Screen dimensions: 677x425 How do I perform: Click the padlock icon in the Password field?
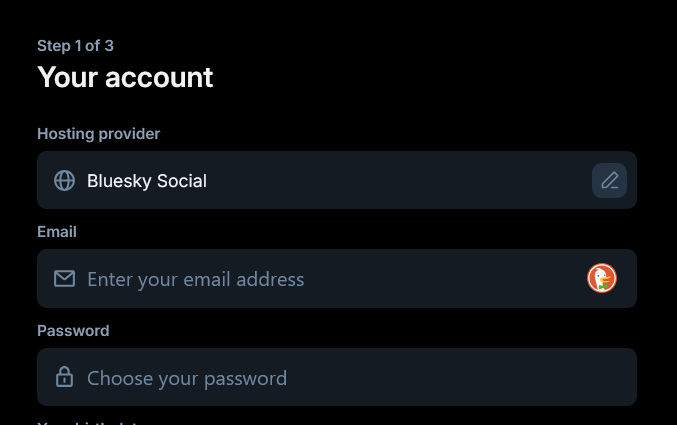(x=64, y=377)
